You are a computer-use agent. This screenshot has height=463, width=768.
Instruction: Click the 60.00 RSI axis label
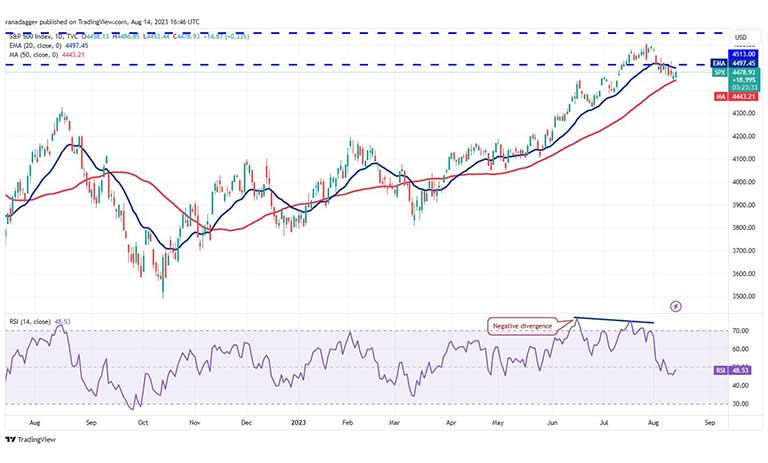(x=742, y=349)
